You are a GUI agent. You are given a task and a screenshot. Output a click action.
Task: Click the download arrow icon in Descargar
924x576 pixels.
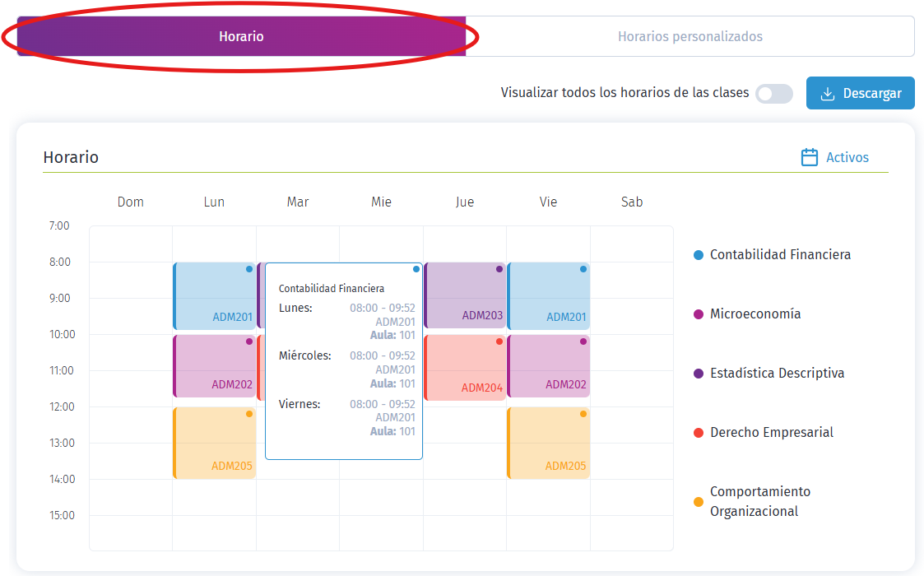828,94
